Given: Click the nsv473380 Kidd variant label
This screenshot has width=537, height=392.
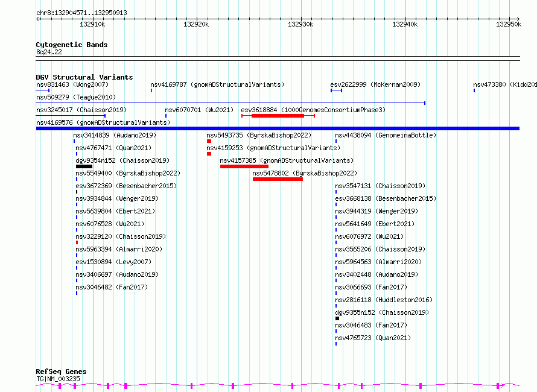Looking at the screenshot, I should click(x=505, y=84).
